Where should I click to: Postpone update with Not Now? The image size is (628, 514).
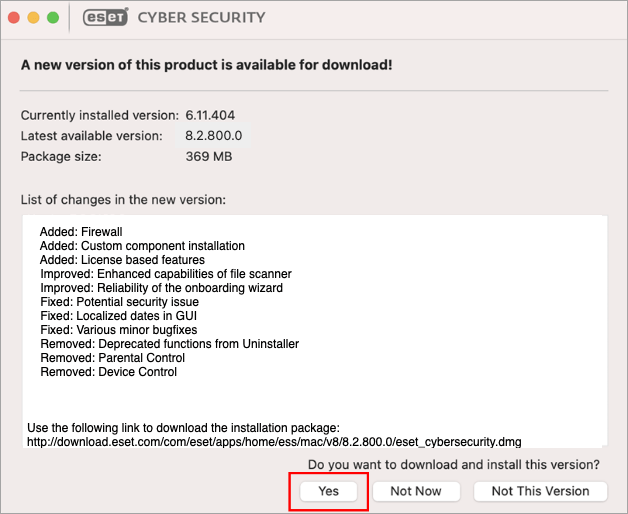[416, 491]
